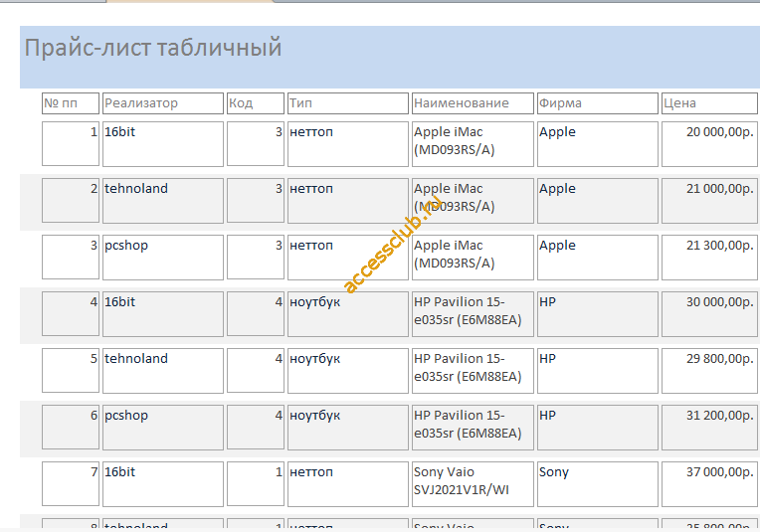Select the '№ пп' column header
Screen dimensions: 760x532
pyautogui.click(x=71, y=103)
